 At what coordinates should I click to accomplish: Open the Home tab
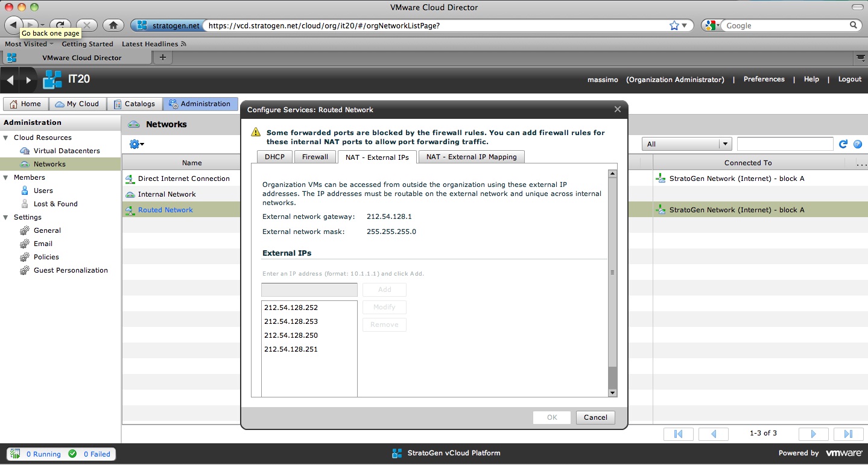pos(25,104)
